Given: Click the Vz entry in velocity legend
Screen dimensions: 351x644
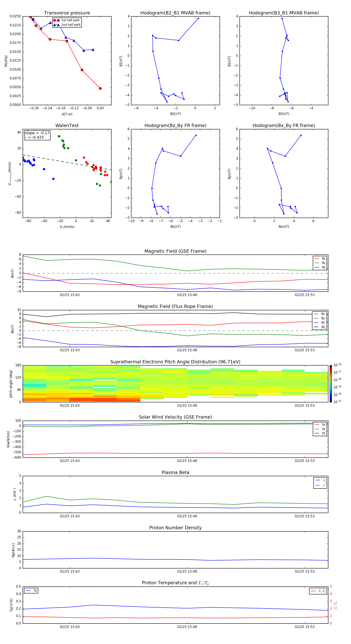Looking at the screenshot, I should 320,433.
